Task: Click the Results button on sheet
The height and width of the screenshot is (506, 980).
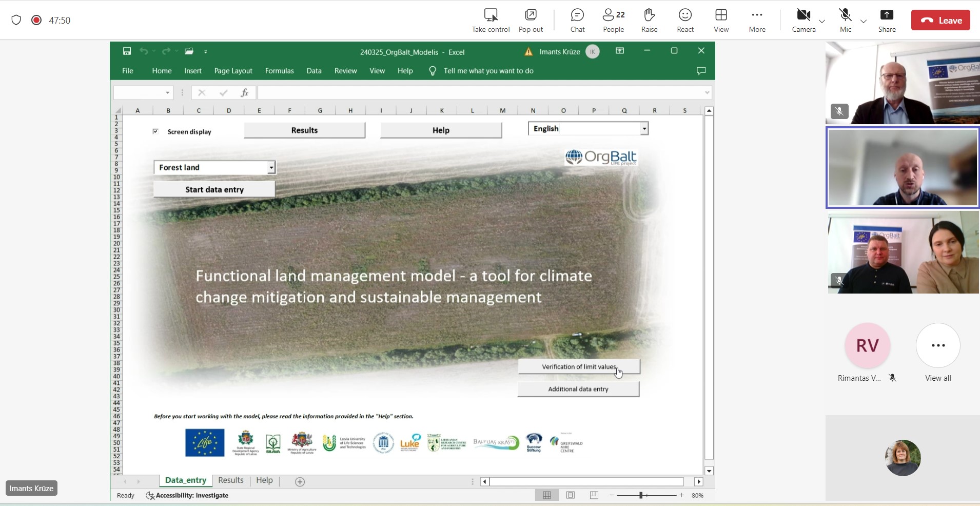Action: (x=304, y=130)
